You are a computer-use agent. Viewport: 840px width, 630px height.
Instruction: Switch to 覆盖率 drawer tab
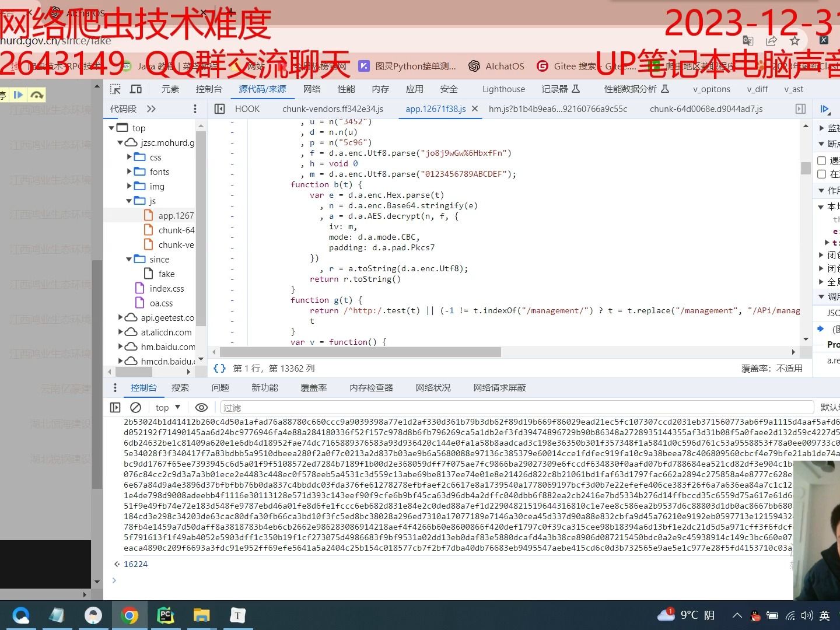[314, 388]
